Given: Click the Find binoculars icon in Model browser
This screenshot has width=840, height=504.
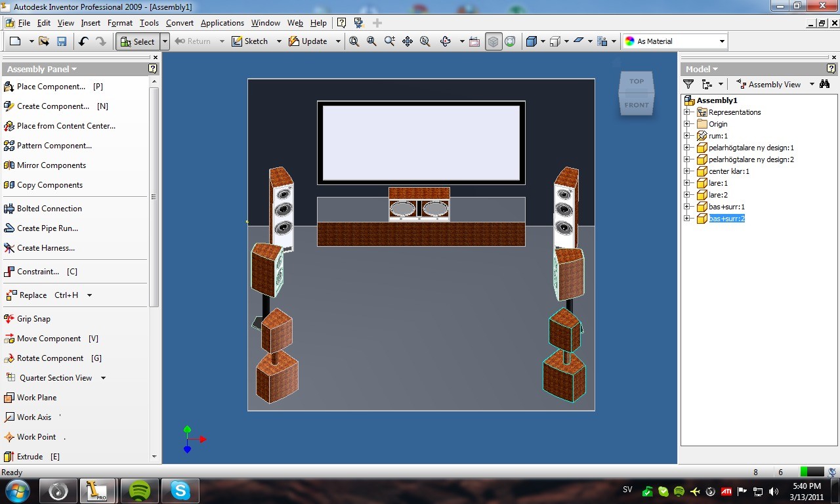Looking at the screenshot, I should [825, 84].
